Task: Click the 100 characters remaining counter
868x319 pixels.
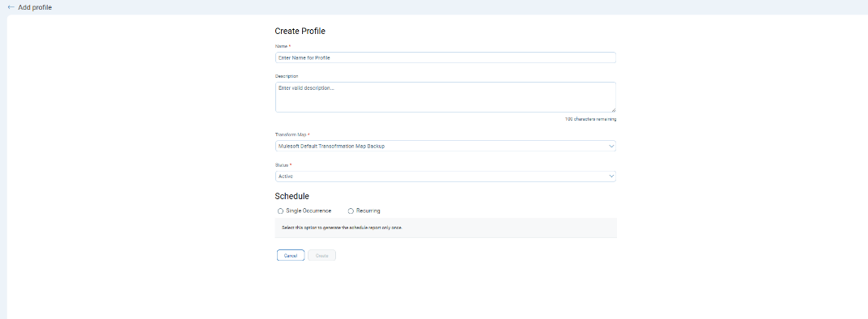Action: click(590, 119)
